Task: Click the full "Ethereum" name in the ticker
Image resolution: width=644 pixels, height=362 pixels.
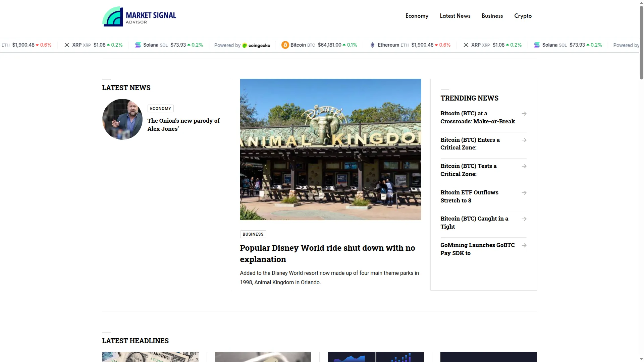Action: tap(388, 45)
